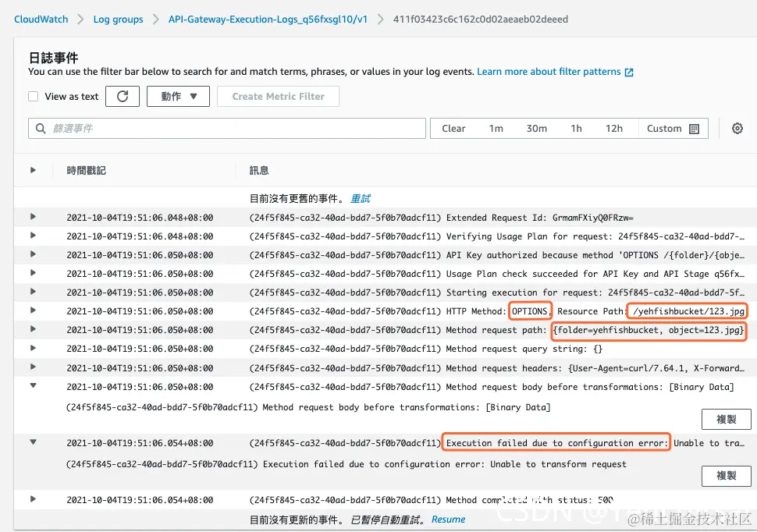Image resolution: width=757 pixels, height=532 pixels.
Task: Expand all rows via header triangle
Action: (33, 170)
